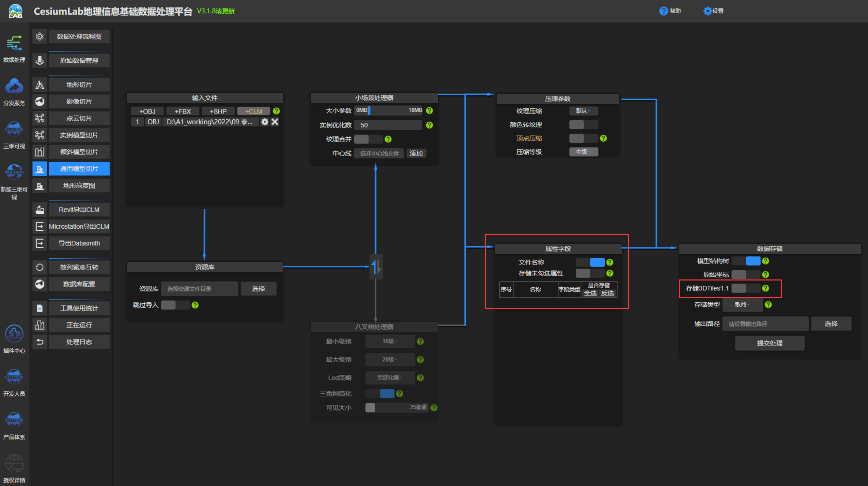Open the Lod策略 重建化简 dropdown
Viewport: 868px width, 486px height.
pos(390,378)
